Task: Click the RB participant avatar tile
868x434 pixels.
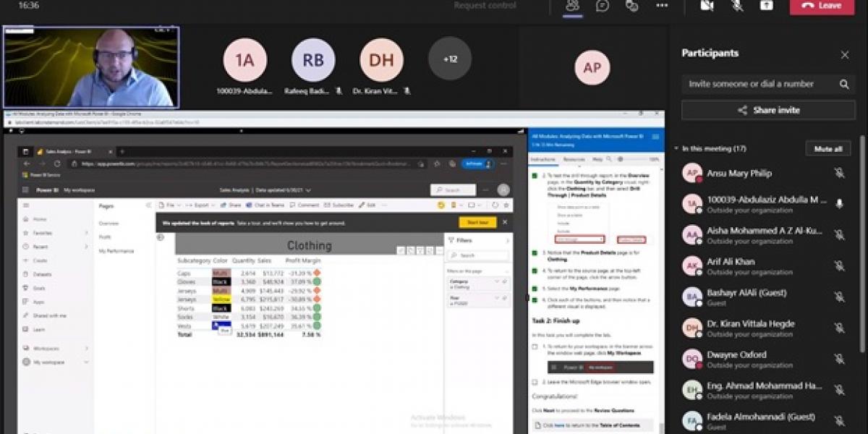Action: pyautogui.click(x=313, y=59)
